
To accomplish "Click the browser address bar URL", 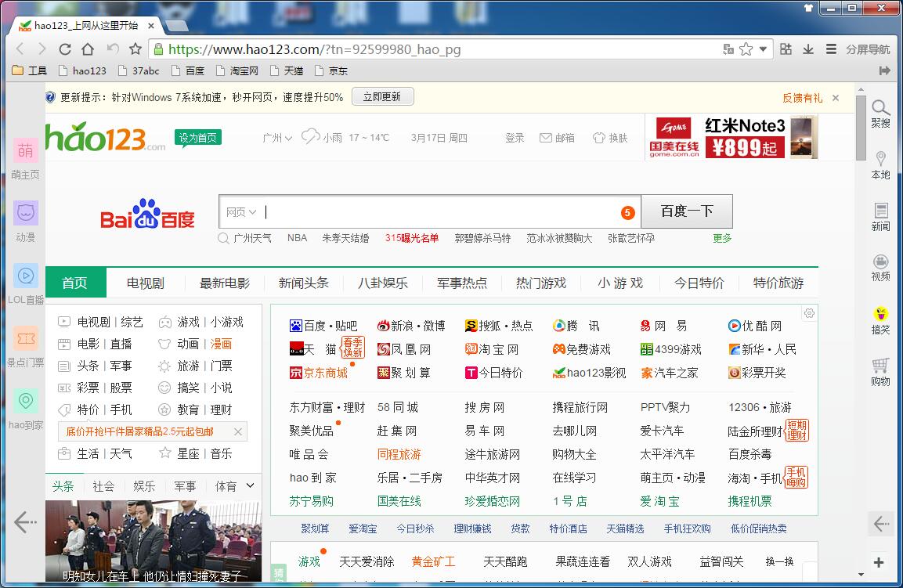I will click(314, 49).
